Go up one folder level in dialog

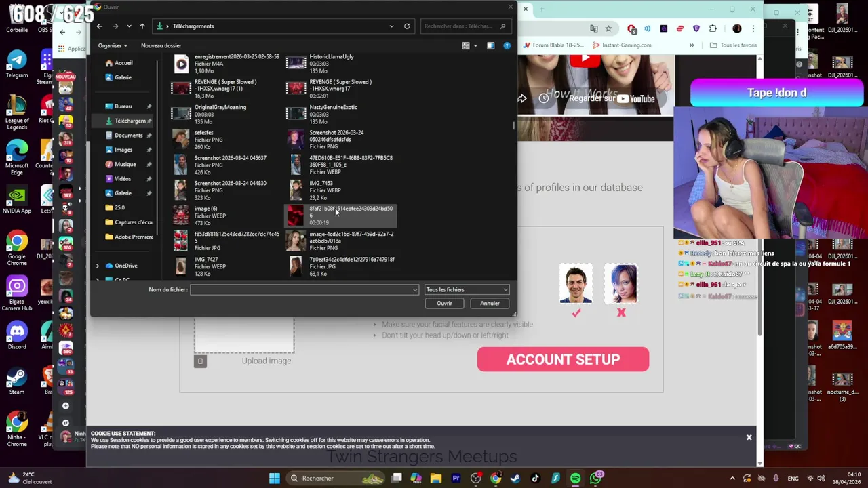point(142,26)
